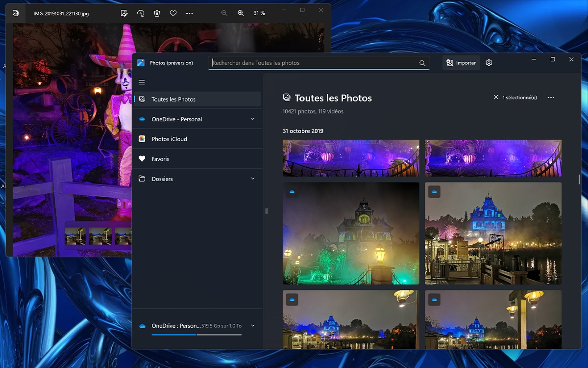Open bottom-left lakeside night photo
588x368 pixels.
[x=351, y=319]
